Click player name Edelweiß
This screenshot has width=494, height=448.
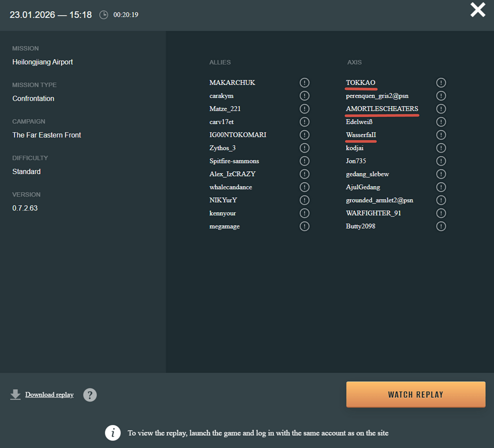point(360,122)
